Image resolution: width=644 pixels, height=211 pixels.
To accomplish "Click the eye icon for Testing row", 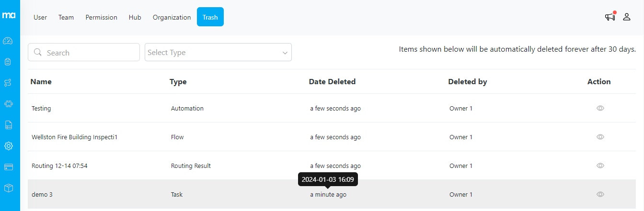I will (600, 108).
